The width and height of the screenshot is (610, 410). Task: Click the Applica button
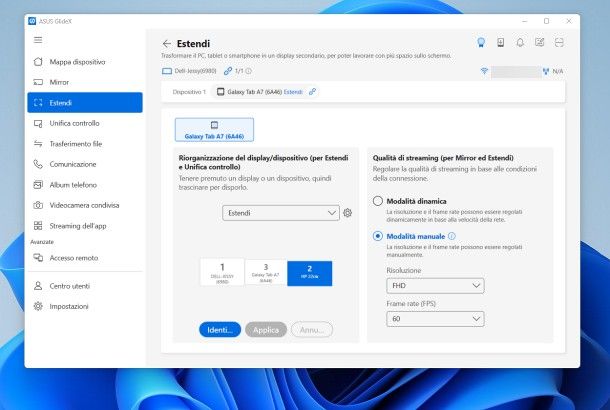(x=266, y=330)
